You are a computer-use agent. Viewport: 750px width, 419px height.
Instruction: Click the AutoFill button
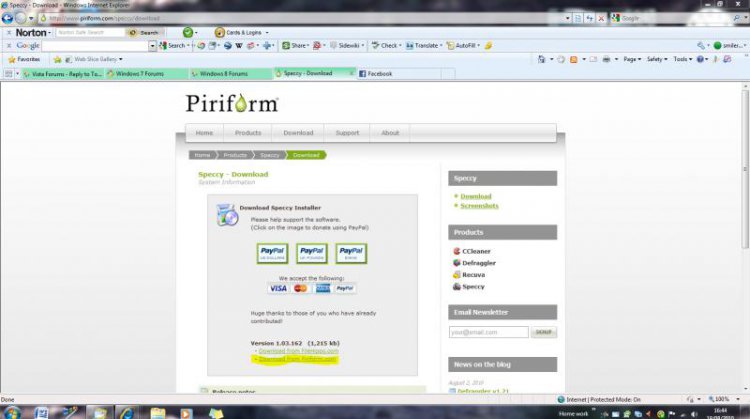463,45
